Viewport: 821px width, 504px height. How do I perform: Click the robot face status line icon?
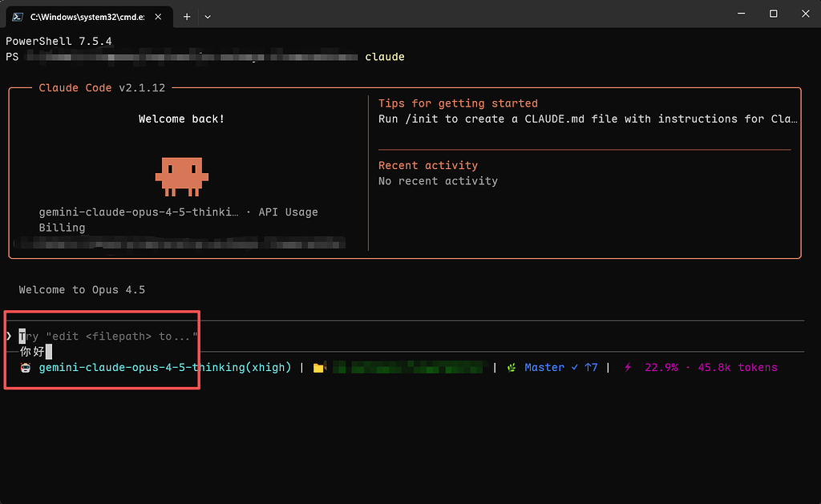point(25,368)
